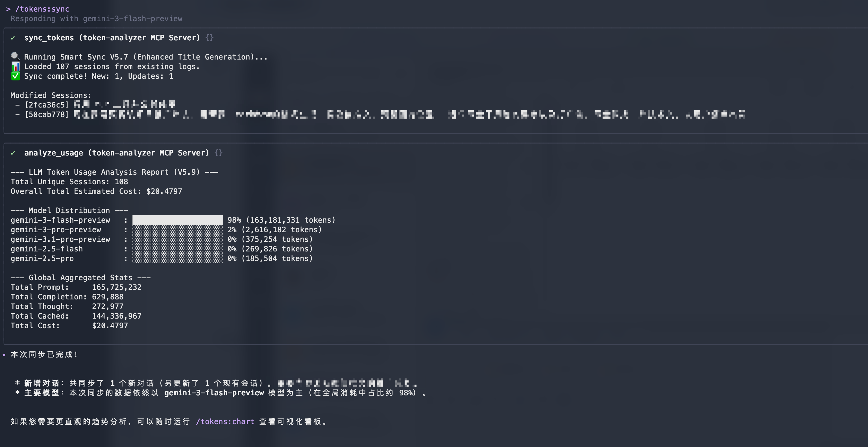Click '98% (163,181,331 tokens)' value

[x=281, y=220]
